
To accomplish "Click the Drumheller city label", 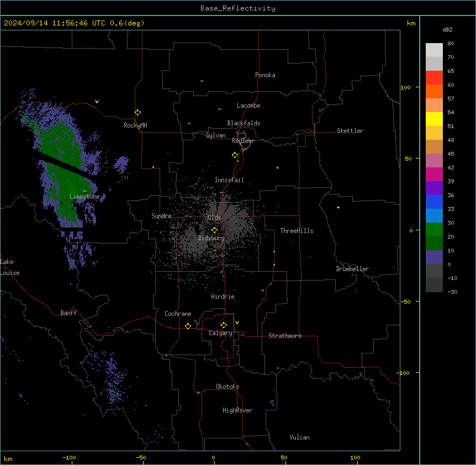I will pyautogui.click(x=352, y=269).
